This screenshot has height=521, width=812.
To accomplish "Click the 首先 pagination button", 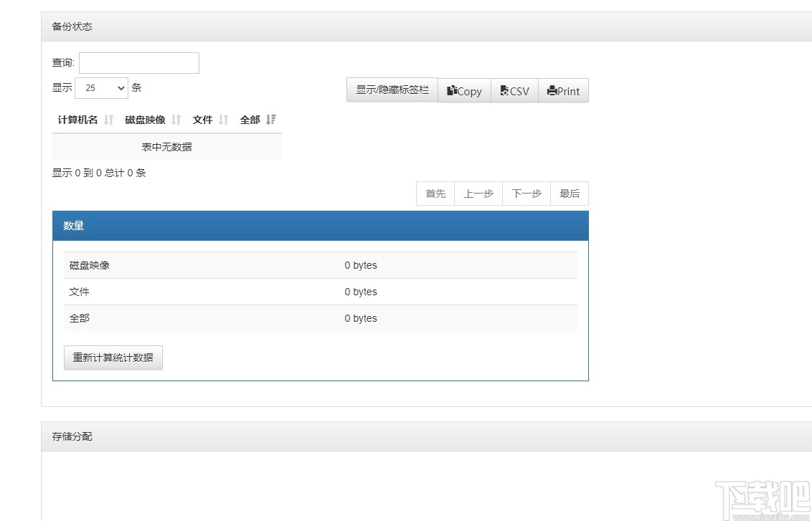I will (435, 193).
